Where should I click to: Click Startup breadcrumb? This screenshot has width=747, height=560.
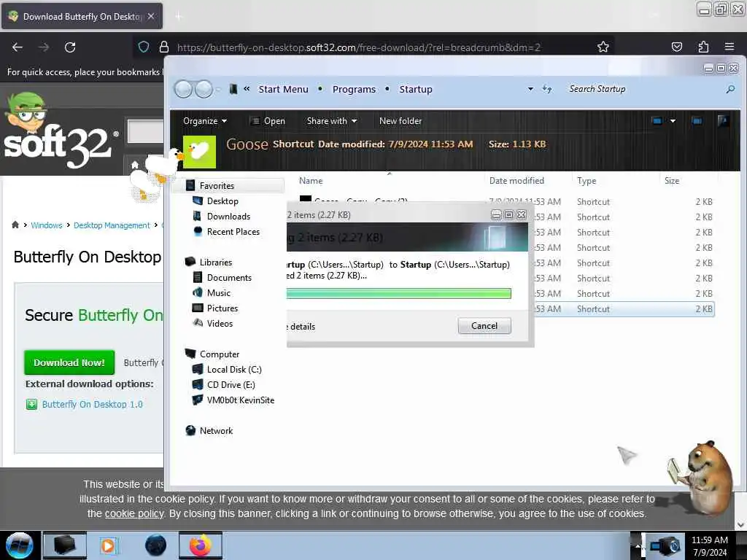pos(415,89)
